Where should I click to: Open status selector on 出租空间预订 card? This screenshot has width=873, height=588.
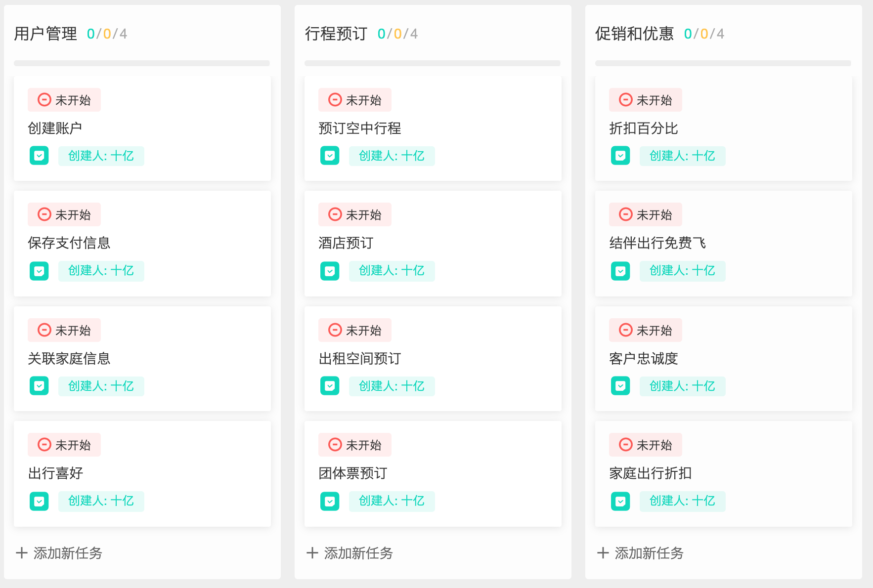click(x=354, y=330)
